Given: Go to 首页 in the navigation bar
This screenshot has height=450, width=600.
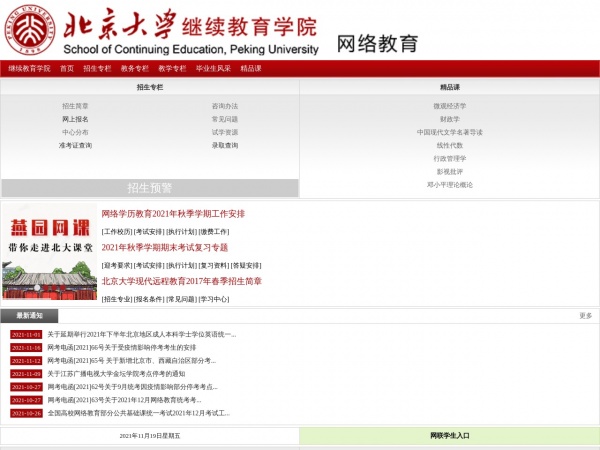Looking at the screenshot, I should tap(67, 68).
